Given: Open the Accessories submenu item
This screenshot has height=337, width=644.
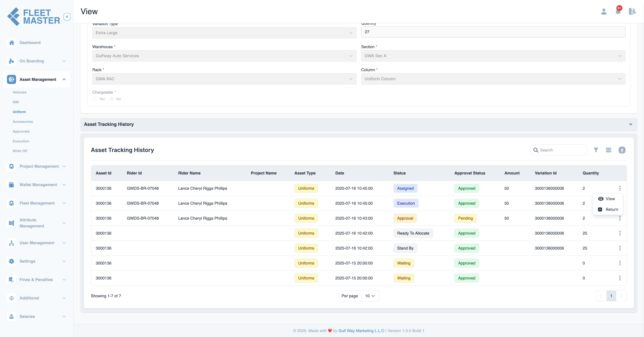Looking at the screenshot, I should coord(23,122).
